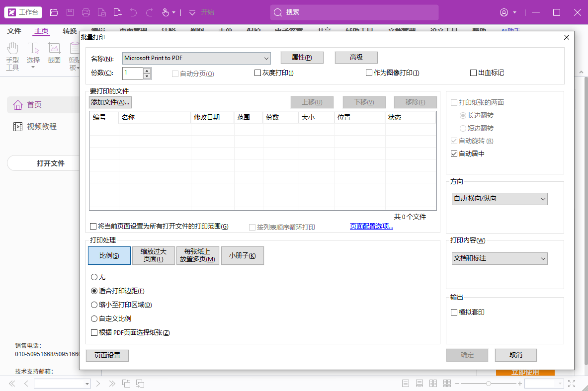Open 页面配置选项 link
588x391 pixels.
(x=371, y=227)
